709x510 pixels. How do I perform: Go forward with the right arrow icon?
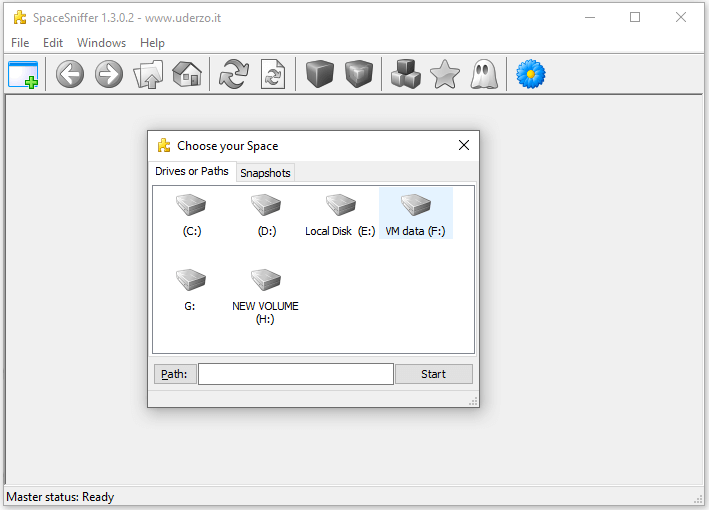[109, 74]
